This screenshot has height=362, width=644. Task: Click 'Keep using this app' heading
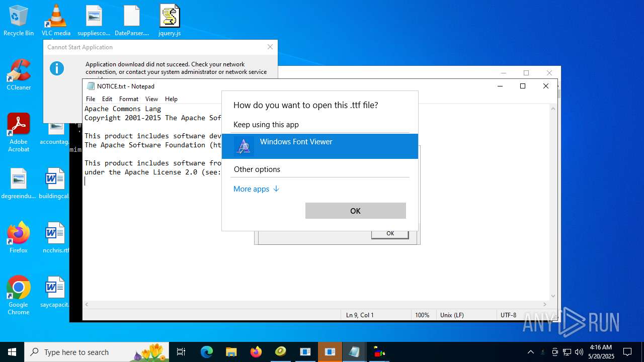tap(266, 125)
